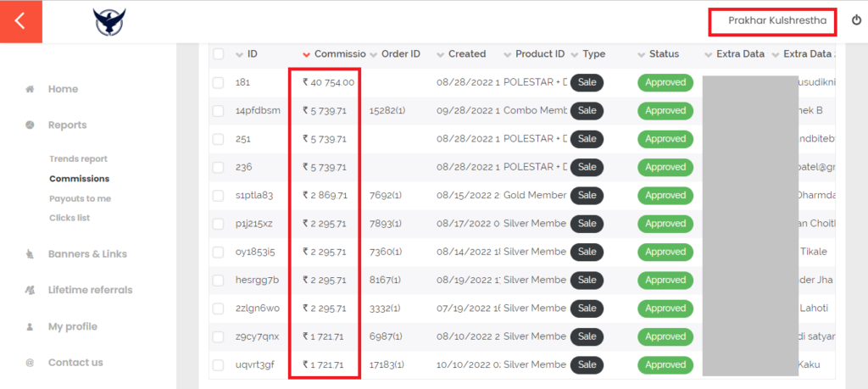Check the row checkbox for ID 181
This screenshot has height=389, width=868.
218,82
